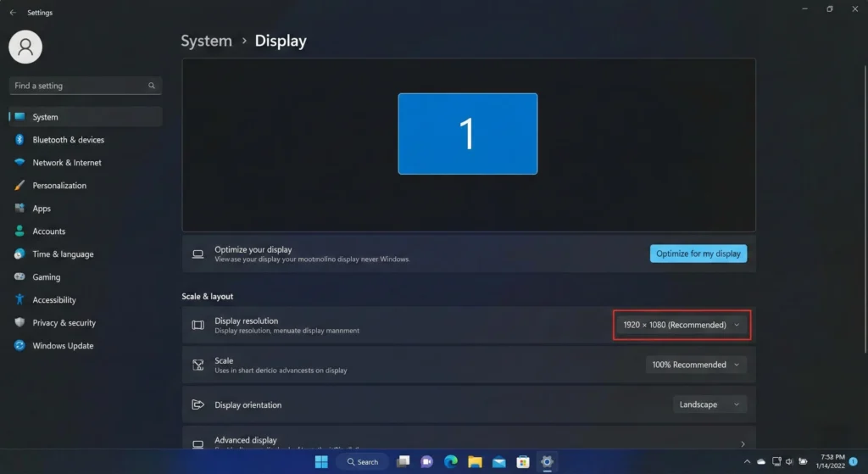Expand the Display resolution dropdown
The width and height of the screenshot is (868, 474).
coord(682,325)
